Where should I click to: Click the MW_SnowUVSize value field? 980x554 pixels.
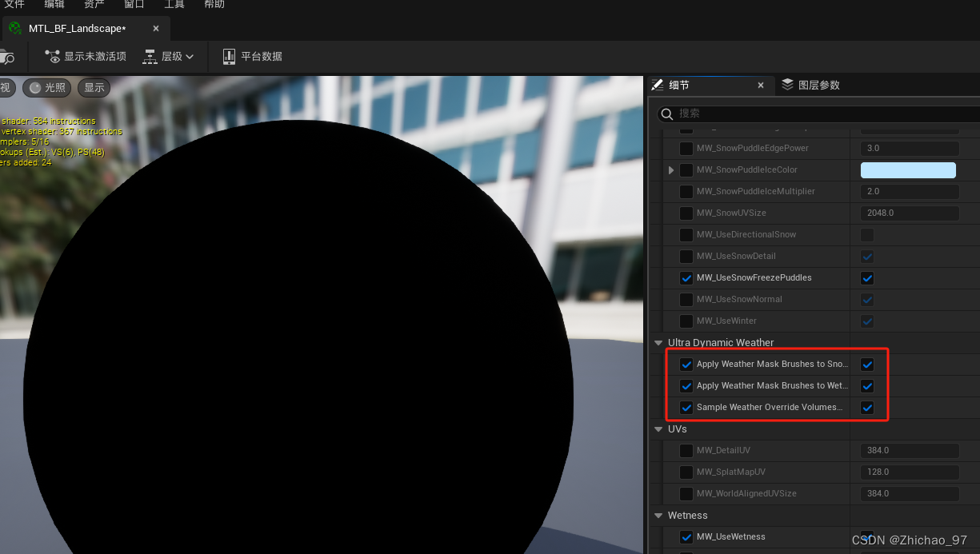(909, 213)
